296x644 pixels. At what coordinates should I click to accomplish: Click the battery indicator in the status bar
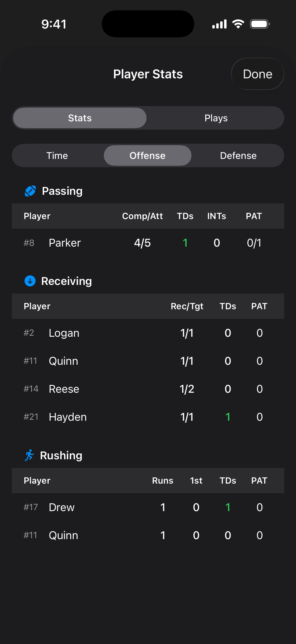(259, 24)
